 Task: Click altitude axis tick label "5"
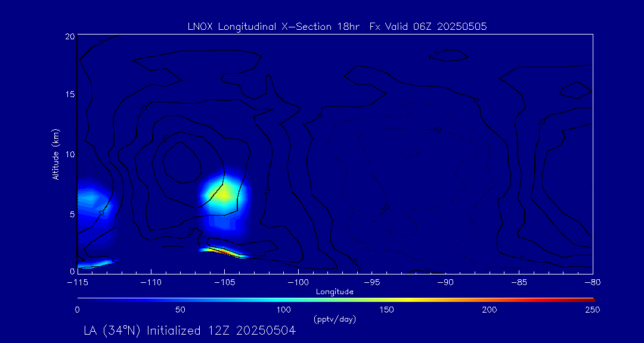[x=72, y=214]
